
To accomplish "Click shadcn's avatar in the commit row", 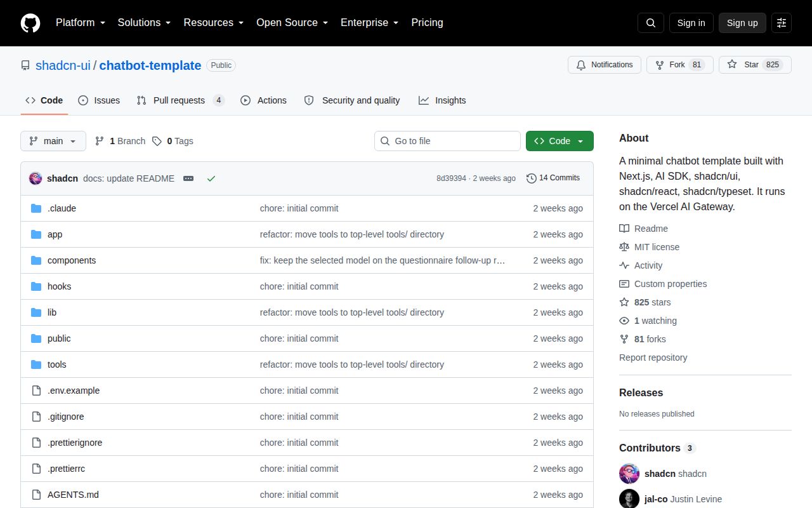I will pyautogui.click(x=36, y=178).
